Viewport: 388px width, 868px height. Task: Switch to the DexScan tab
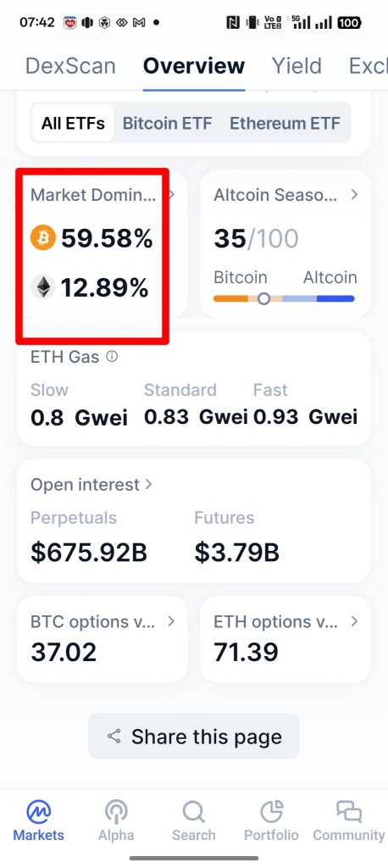(x=70, y=66)
